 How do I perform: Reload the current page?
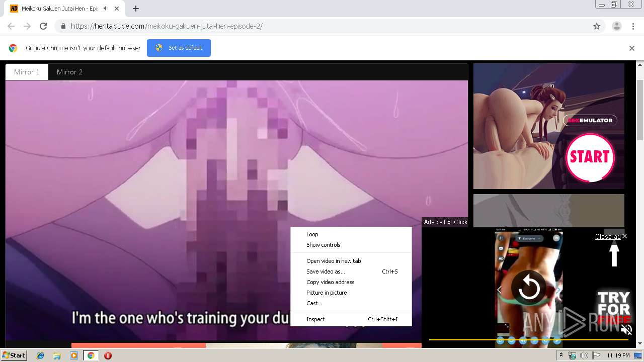(43, 26)
